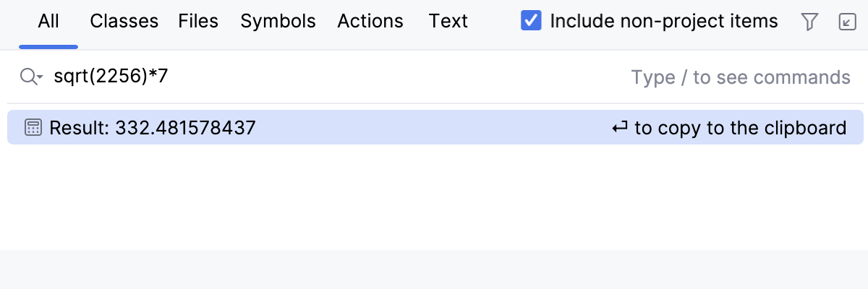Screen dimensions: 868x289
Task: Click the gray footer bar at the bottom
Action: coord(434,269)
